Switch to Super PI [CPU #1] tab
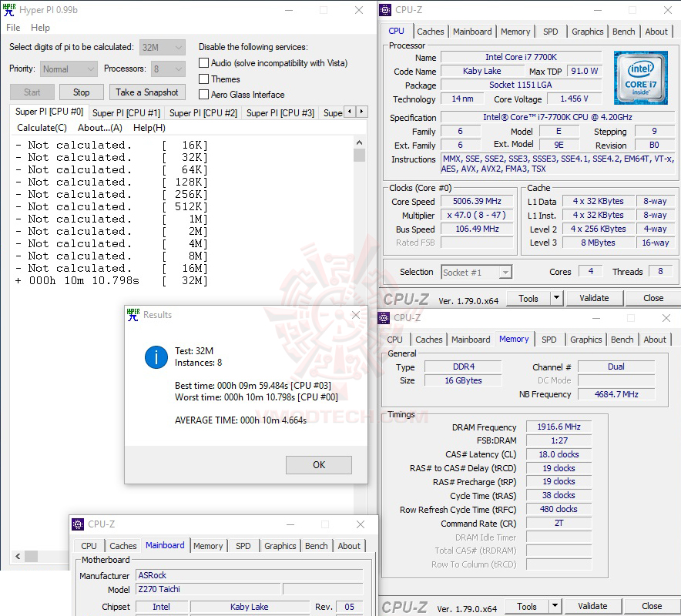The width and height of the screenshot is (681, 616). click(x=126, y=113)
